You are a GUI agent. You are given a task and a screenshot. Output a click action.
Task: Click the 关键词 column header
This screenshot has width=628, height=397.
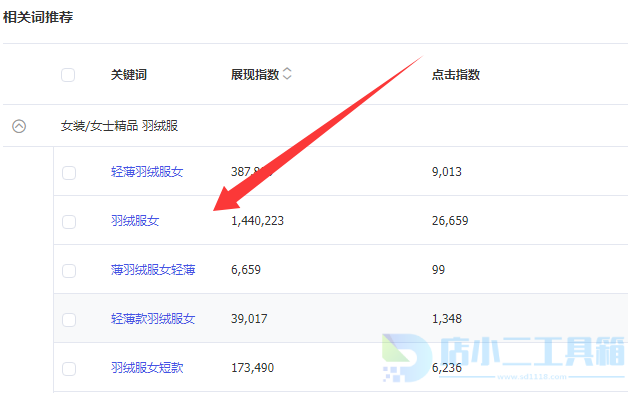click(129, 75)
